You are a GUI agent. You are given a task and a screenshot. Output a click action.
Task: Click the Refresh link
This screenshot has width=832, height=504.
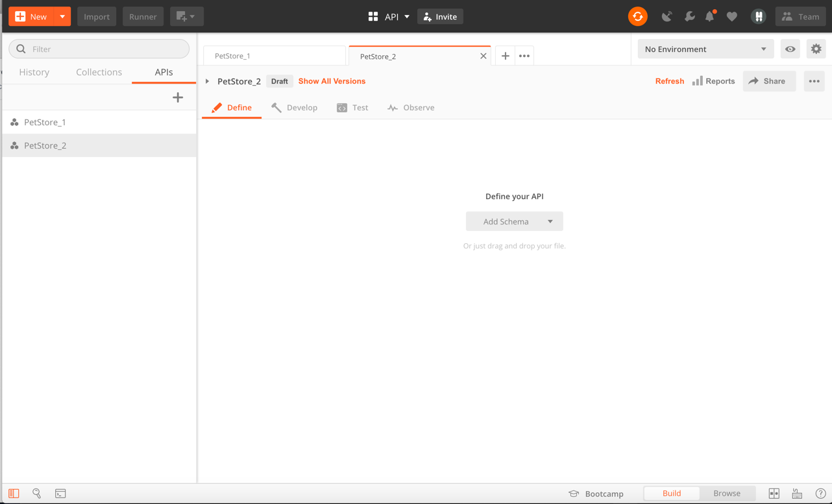click(x=670, y=81)
